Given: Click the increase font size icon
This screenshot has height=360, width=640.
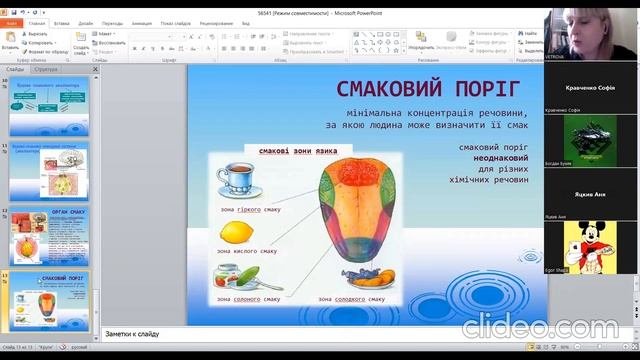Looking at the screenshot, I should click(x=191, y=37).
